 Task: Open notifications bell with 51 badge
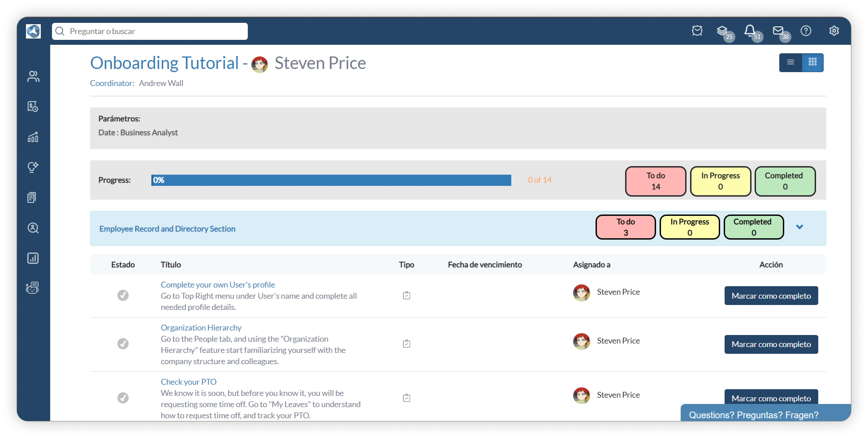tap(750, 31)
